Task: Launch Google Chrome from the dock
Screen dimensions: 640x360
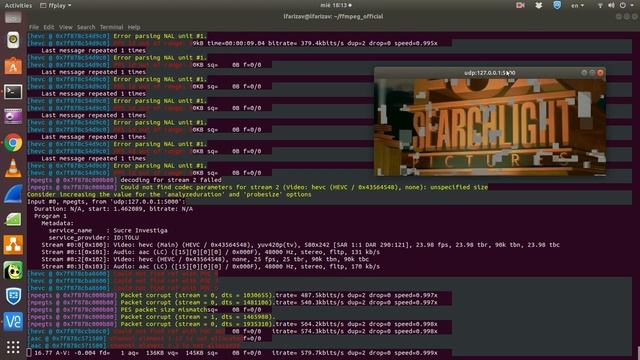Action: pyautogui.click(x=13, y=143)
